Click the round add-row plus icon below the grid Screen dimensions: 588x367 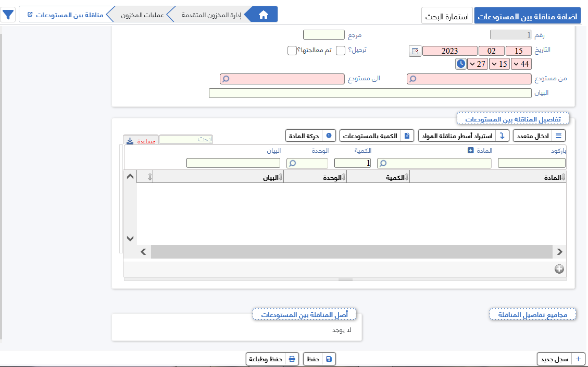point(559,269)
